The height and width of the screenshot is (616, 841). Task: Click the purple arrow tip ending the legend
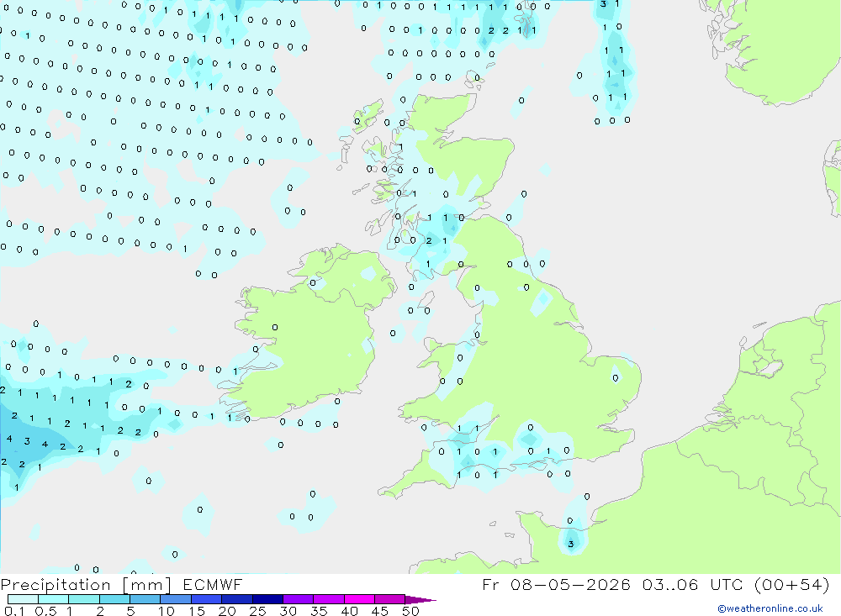(x=420, y=600)
